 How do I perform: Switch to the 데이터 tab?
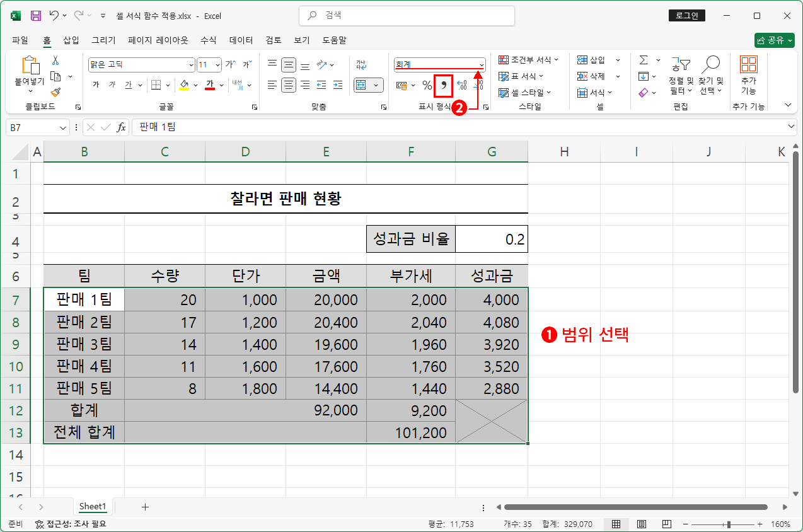241,40
